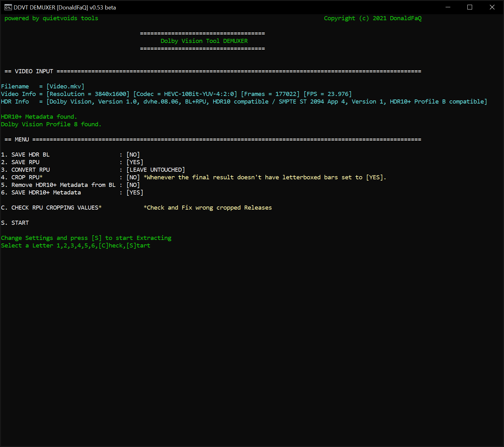The height and width of the screenshot is (447, 504).
Task: Click the 'Dolby Vision Tool DEMUXER' heading
Action: (204, 41)
